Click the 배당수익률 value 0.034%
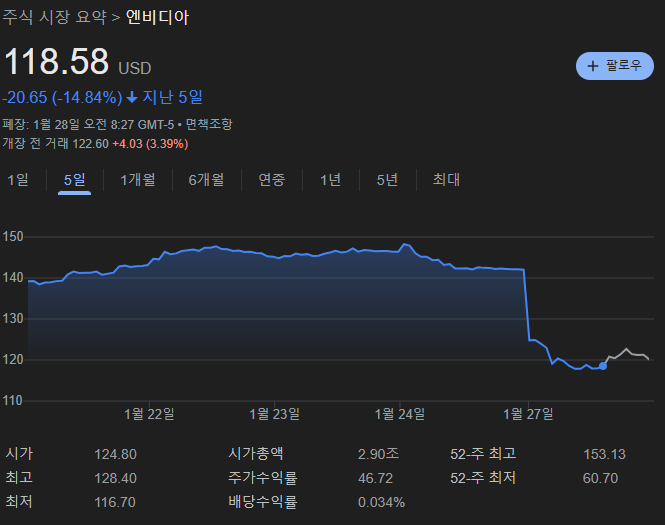 point(381,503)
